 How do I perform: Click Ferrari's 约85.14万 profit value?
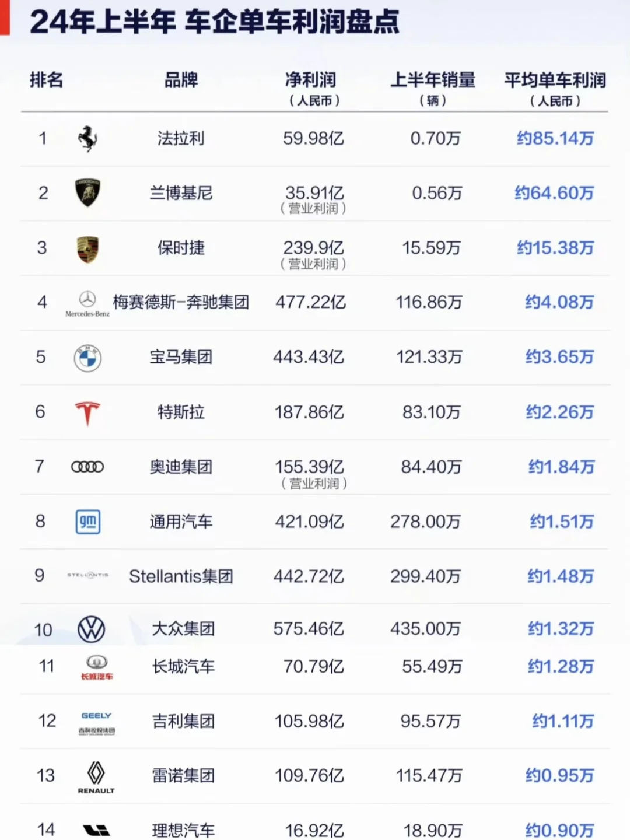pyautogui.click(x=555, y=139)
